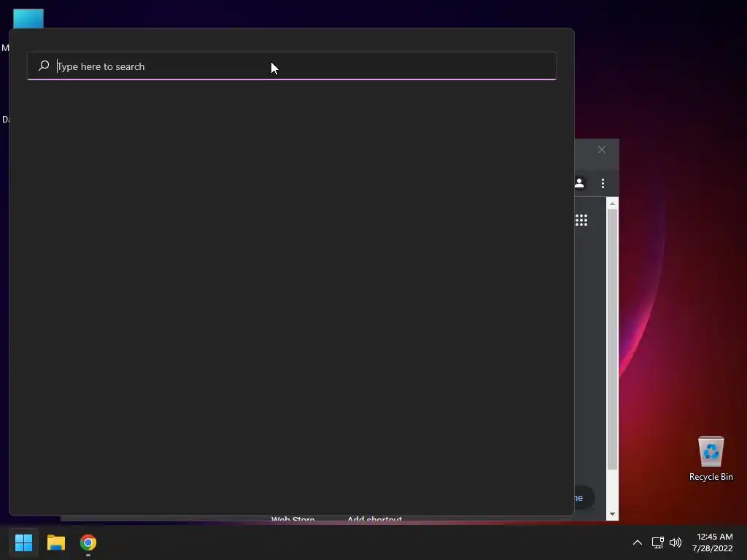The width and height of the screenshot is (747, 560).
Task: Open File Explorer from the taskbar
Action: click(x=56, y=542)
